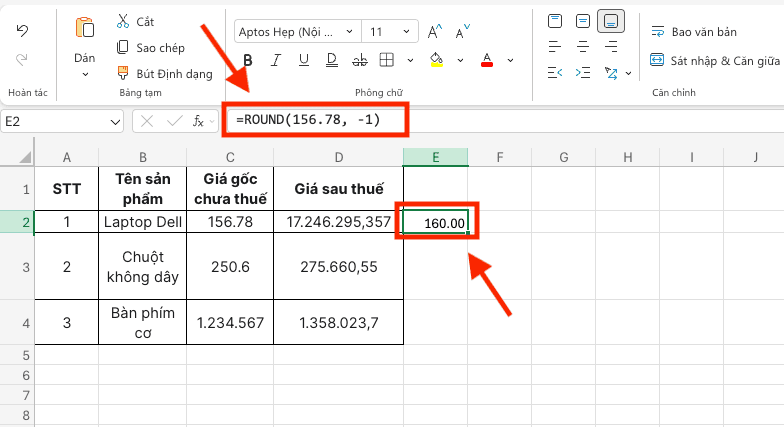
Task: Click the cell with 156.78
Action: click(x=230, y=222)
